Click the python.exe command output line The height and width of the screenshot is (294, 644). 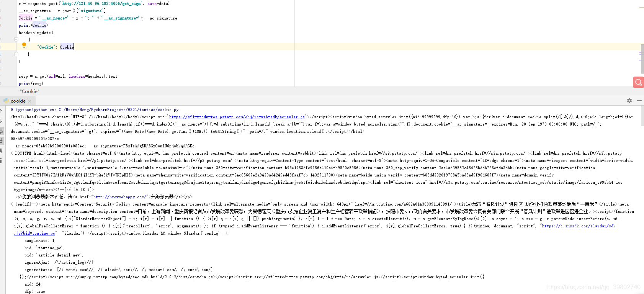click(x=95, y=109)
